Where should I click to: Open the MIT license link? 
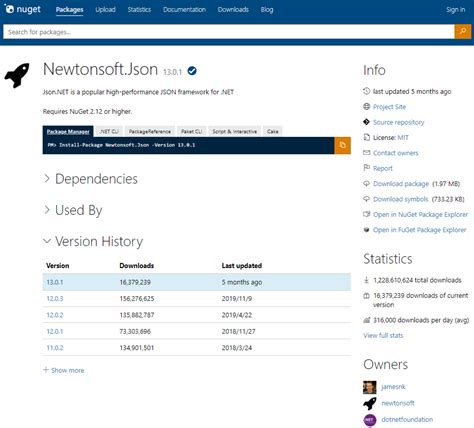(403, 137)
